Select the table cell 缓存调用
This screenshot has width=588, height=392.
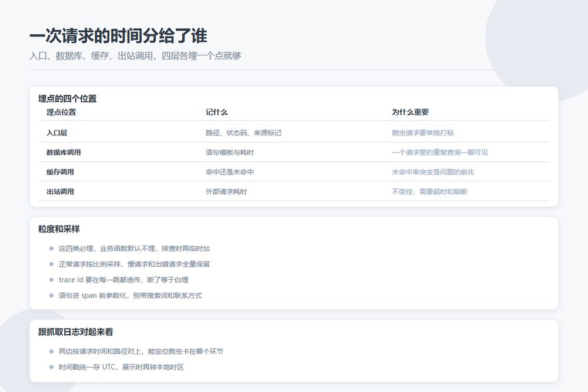61,172
